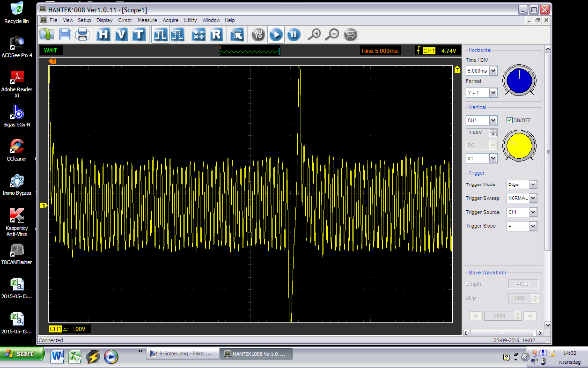Click the Windows Start button
The image size is (588, 368).
22,353
